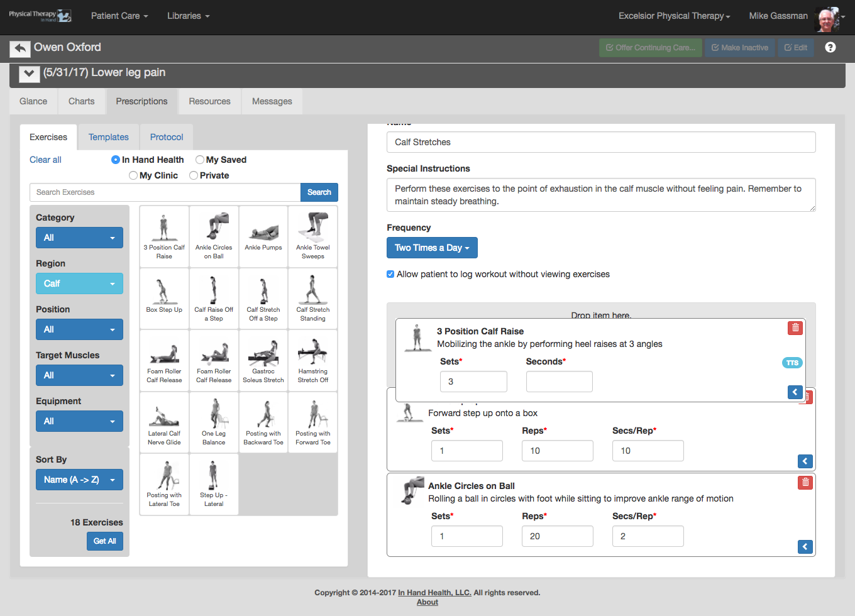The height and width of the screenshot is (616, 855).
Task: Add the 3 Position Calf Raise thumbnail
Action: 164,236
